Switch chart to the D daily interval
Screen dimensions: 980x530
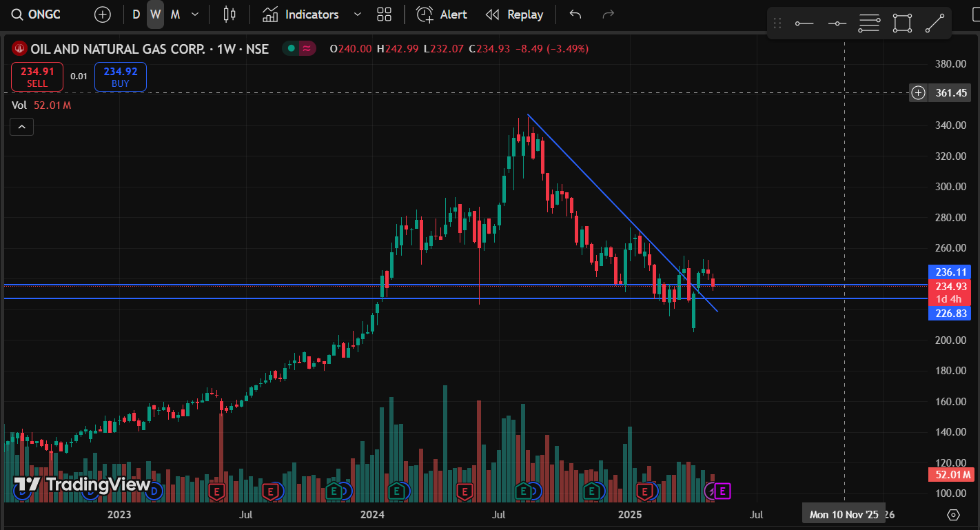(136, 14)
